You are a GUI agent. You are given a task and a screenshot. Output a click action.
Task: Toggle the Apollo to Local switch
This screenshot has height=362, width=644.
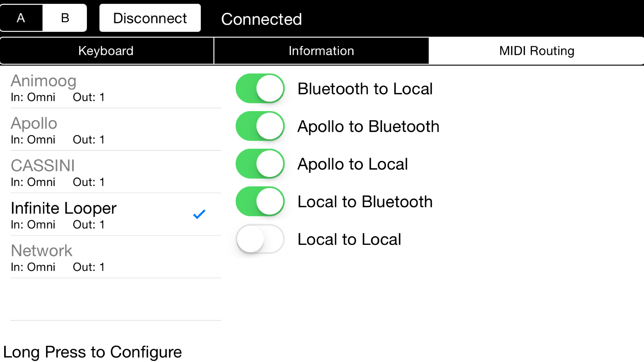(260, 164)
